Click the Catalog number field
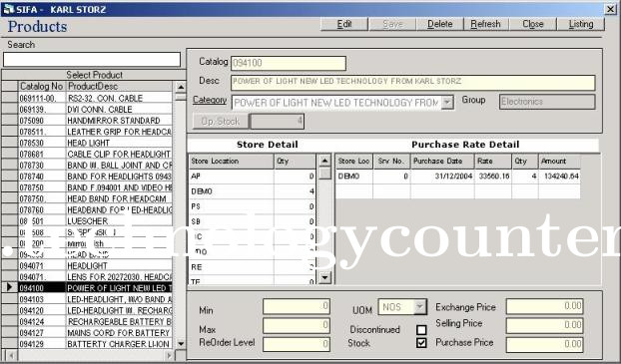The image size is (621, 364). click(289, 63)
